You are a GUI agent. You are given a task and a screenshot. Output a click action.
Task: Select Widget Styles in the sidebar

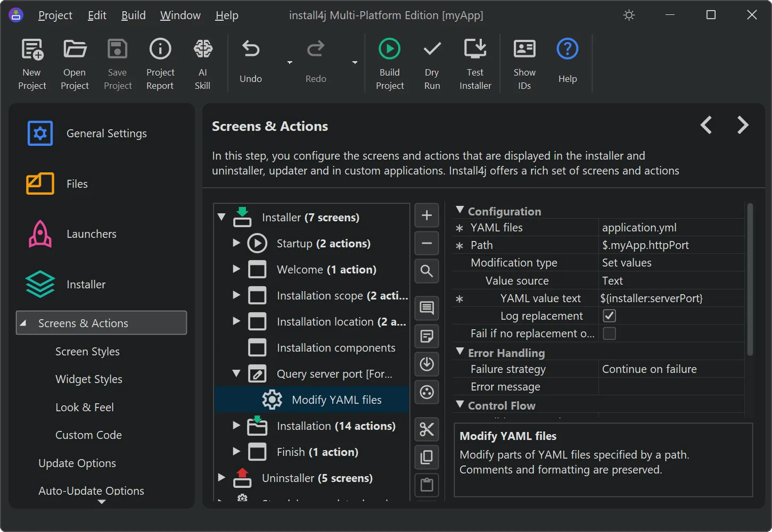click(89, 379)
